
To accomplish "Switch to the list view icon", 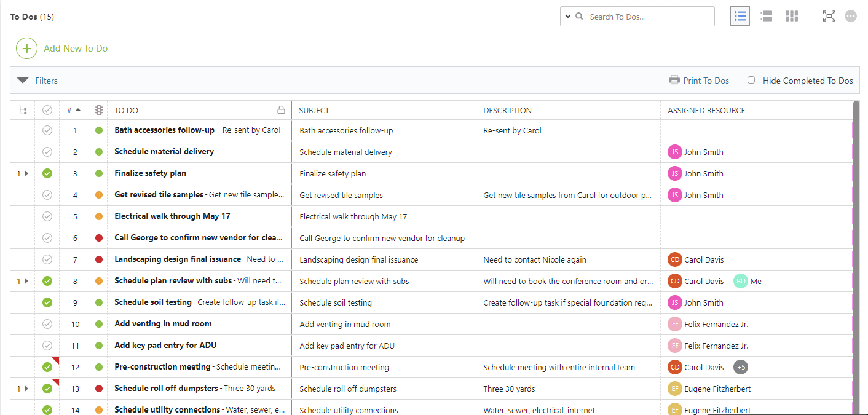I will (x=740, y=17).
